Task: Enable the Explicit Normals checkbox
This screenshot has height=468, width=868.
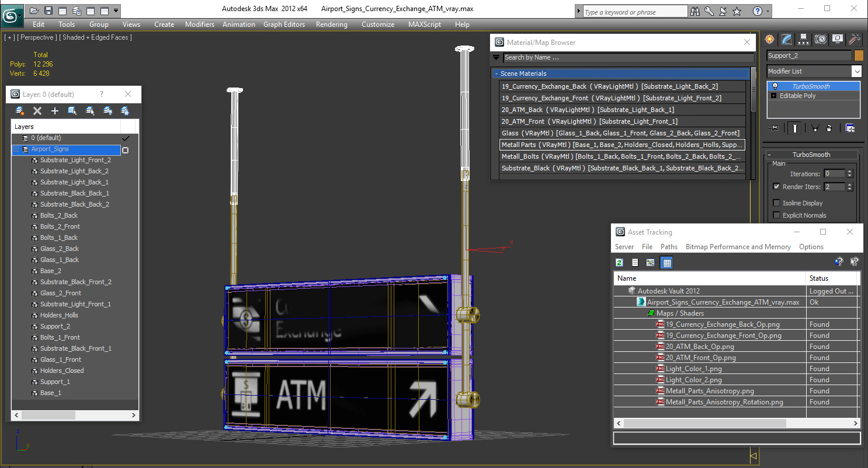Action: tap(776, 215)
